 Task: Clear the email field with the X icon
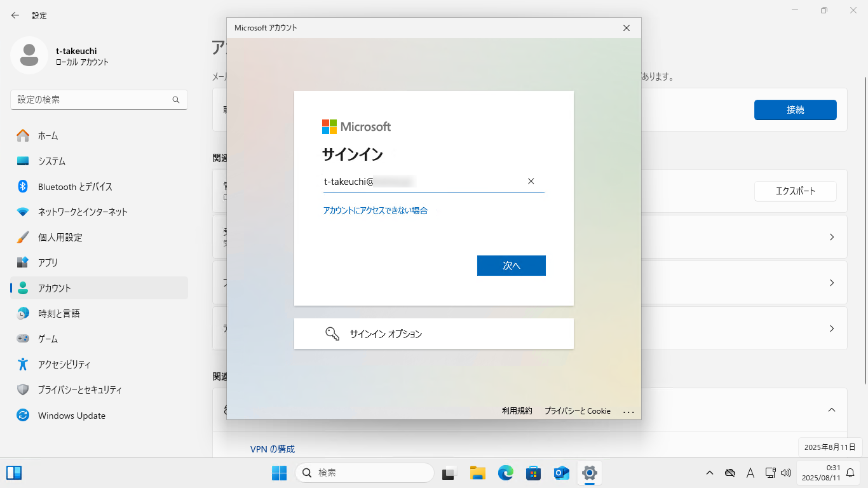pos(531,181)
